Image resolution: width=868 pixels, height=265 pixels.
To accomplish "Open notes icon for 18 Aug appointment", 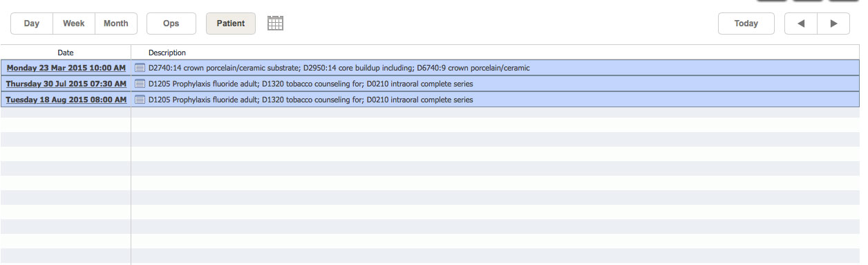I will (140, 100).
